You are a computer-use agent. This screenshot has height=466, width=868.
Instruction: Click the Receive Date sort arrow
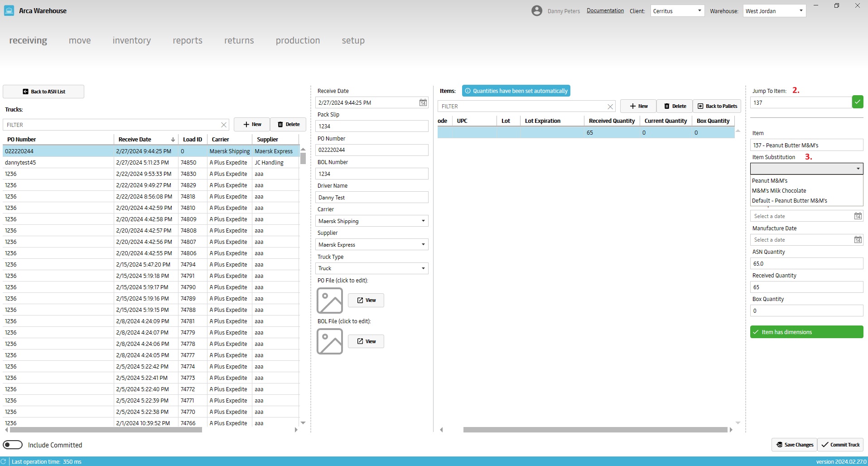(173, 140)
